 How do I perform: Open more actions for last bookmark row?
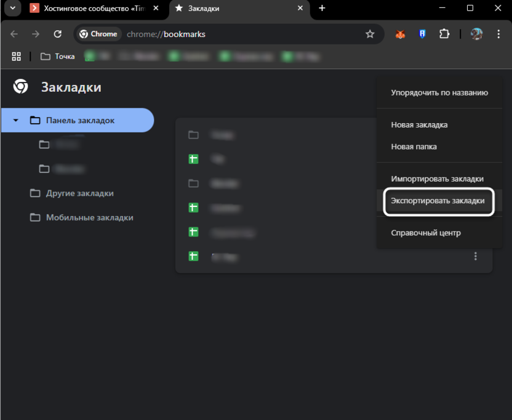point(476,256)
